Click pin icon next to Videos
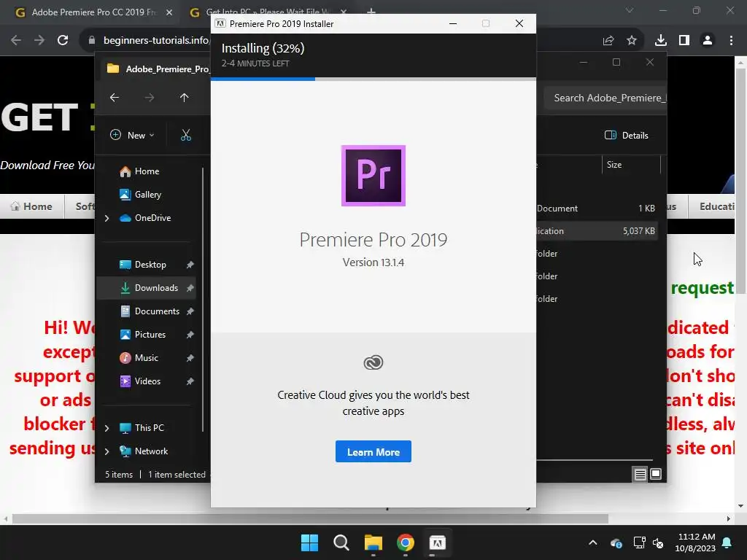This screenshot has height=560, width=747. point(190,381)
